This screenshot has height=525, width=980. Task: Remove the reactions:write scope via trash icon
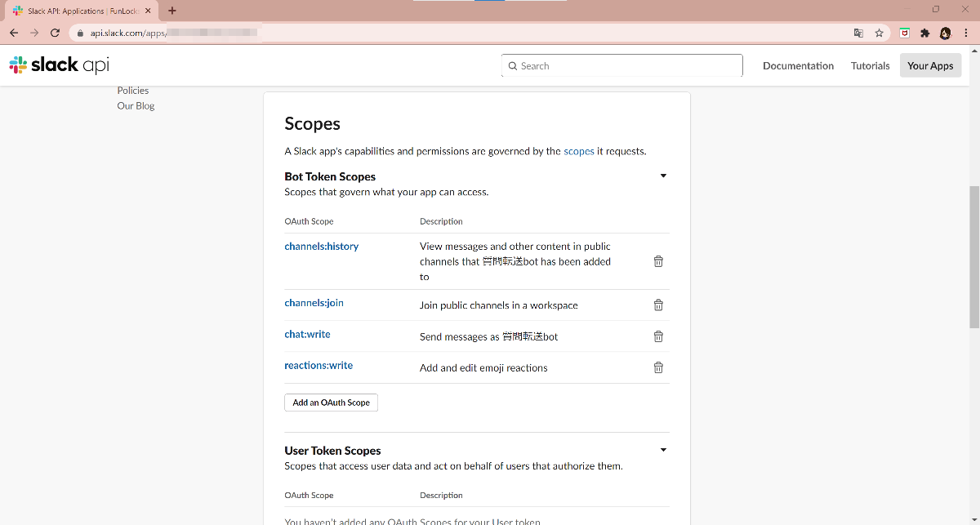[658, 367]
